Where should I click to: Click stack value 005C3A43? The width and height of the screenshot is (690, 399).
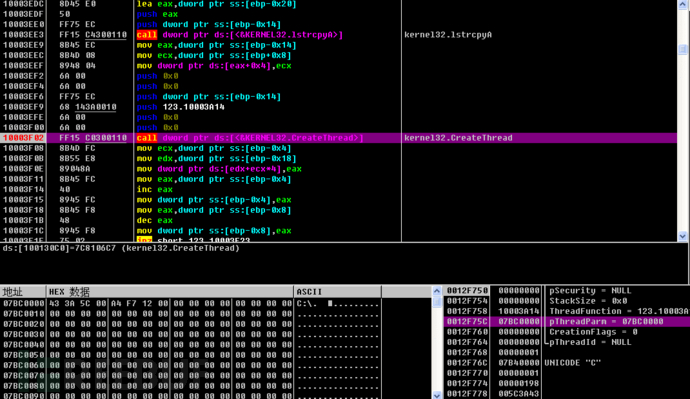(519, 394)
